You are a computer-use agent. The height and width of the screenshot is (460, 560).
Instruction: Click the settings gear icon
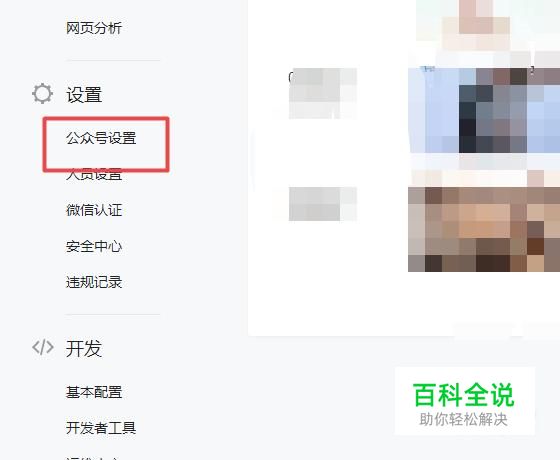tap(42, 94)
